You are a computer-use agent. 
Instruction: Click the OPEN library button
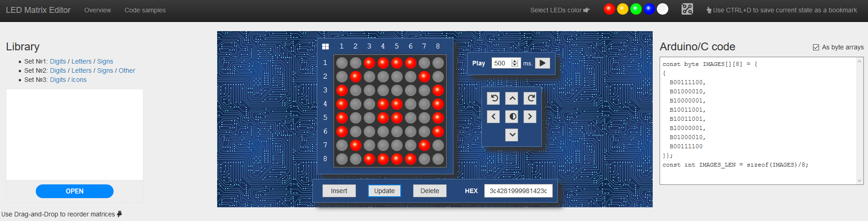tap(75, 191)
